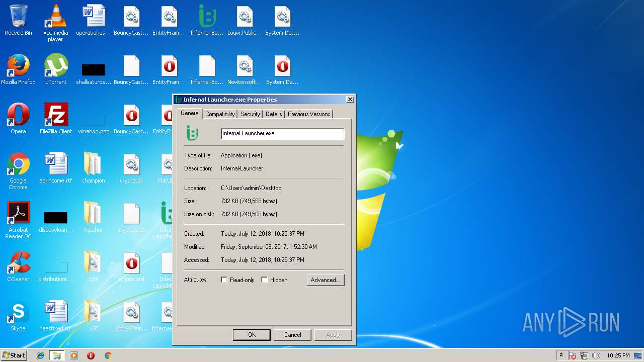Click the Opera taskbar icon
644x362 pixels.
[91, 355]
